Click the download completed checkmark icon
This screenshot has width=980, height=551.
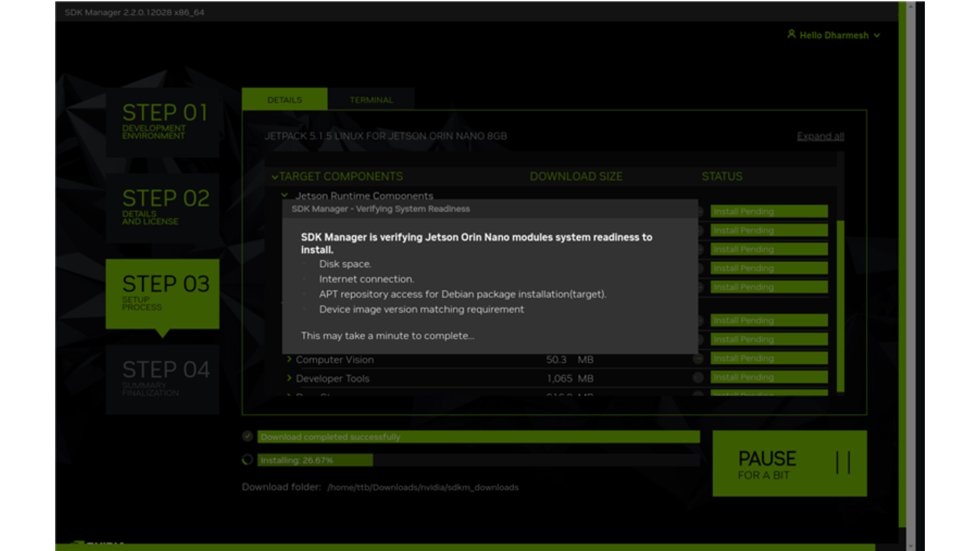tap(248, 436)
